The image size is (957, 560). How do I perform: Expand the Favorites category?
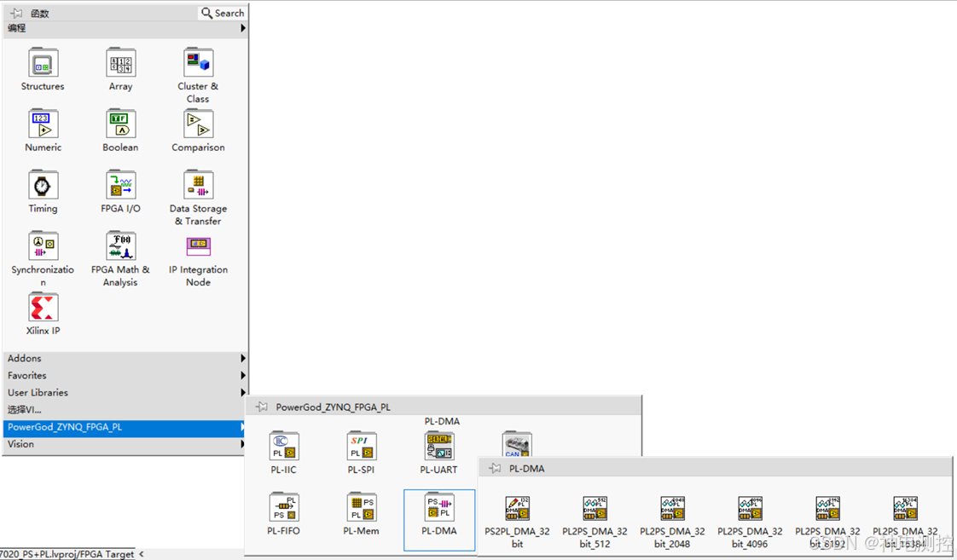(x=125, y=375)
